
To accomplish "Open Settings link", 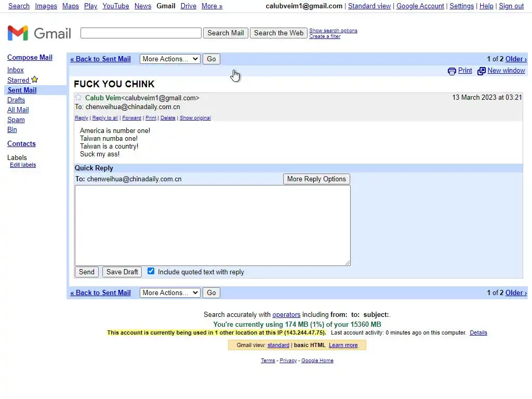I will 462,6.
